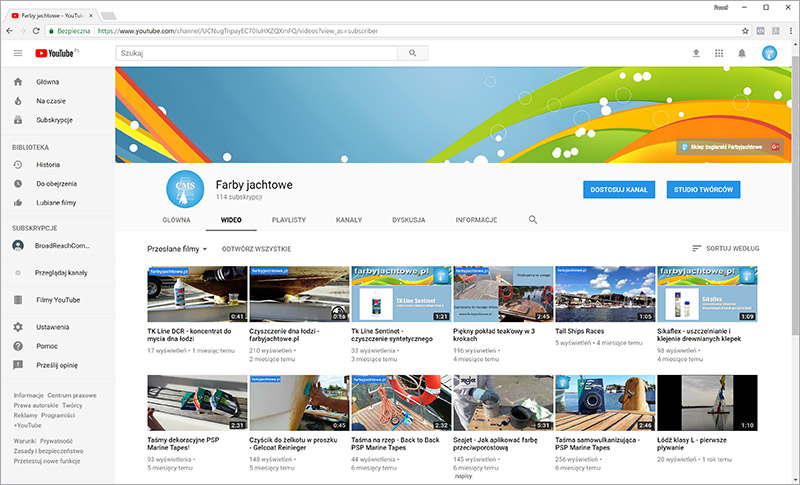Open Taśma na rzep video thumbnail
800x485 pixels.
tap(401, 403)
